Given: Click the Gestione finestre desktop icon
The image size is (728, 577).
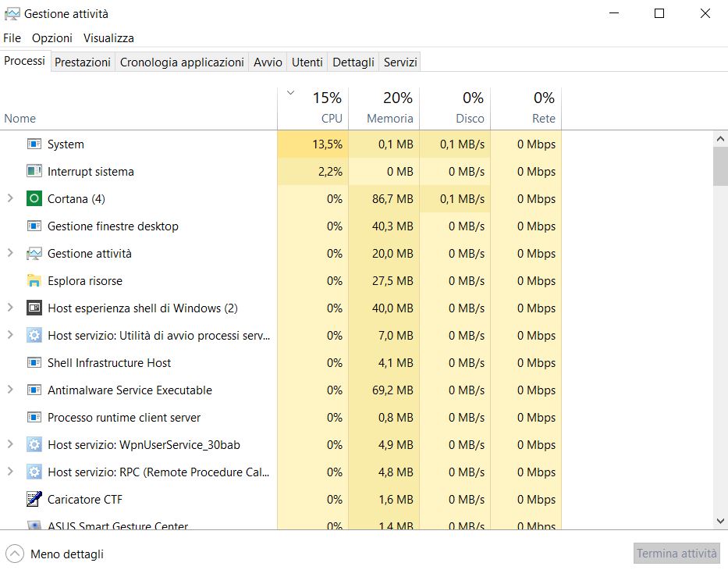Looking at the screenshot, I should click(x=34, y=226).
